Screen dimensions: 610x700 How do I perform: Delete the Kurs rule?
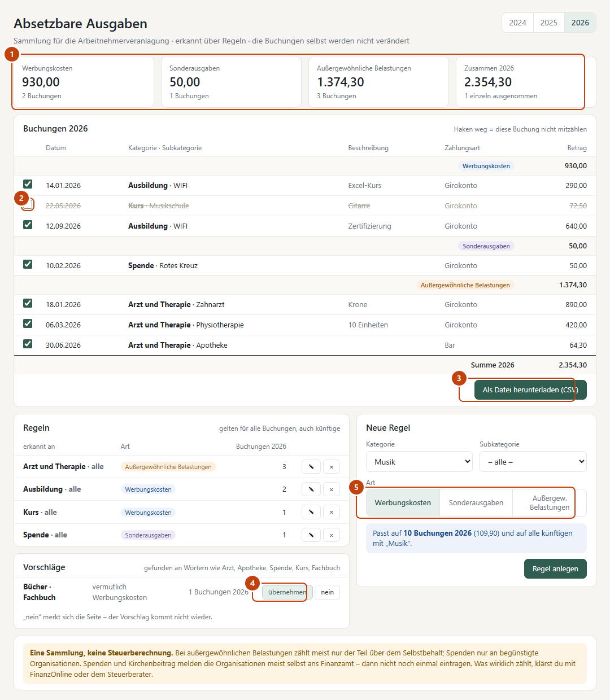click(x=332, y=513)
